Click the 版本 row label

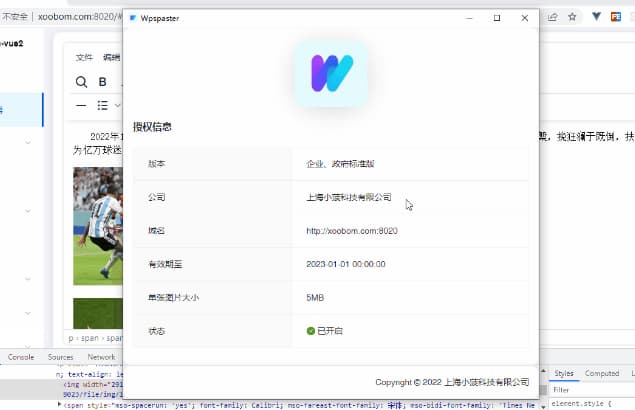click(156, 164)
